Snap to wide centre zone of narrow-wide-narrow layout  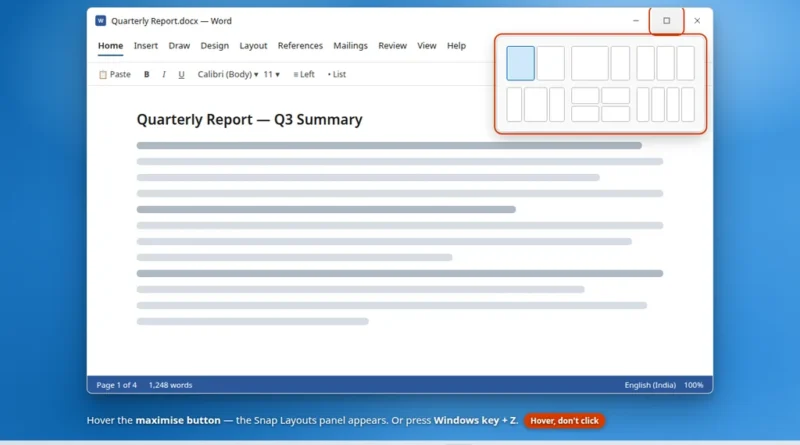[536, 105]
